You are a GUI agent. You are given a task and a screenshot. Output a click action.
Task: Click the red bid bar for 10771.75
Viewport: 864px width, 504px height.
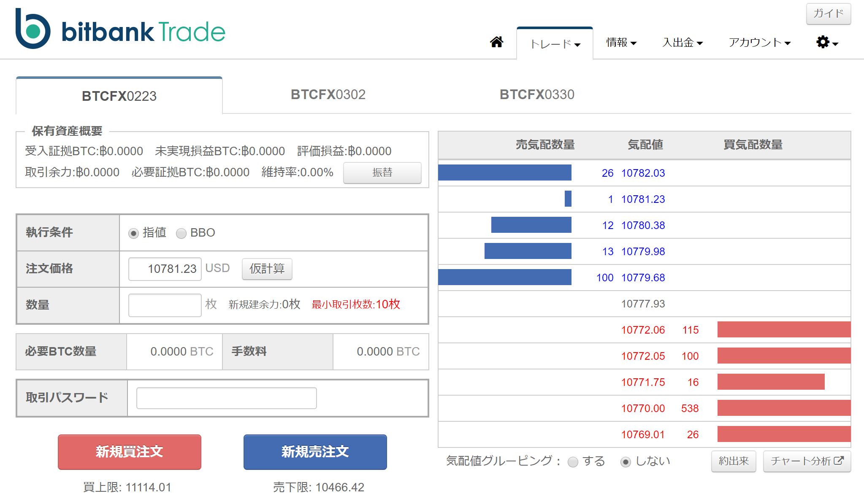click(x=771, y=382)
